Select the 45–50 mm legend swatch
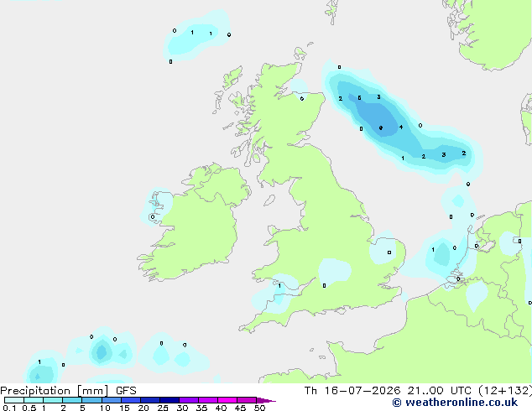 pos(247,400)
